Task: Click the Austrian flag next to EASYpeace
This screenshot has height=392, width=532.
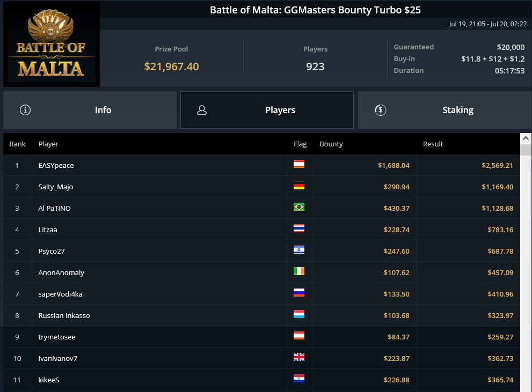Action: pos(299,164)
